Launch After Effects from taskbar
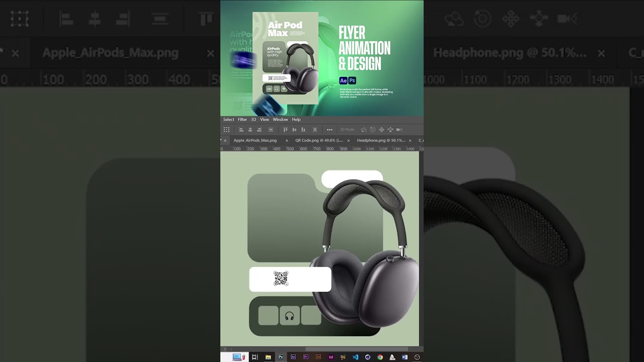The width and height of the screenshot is (644, 362). (293, 357)
